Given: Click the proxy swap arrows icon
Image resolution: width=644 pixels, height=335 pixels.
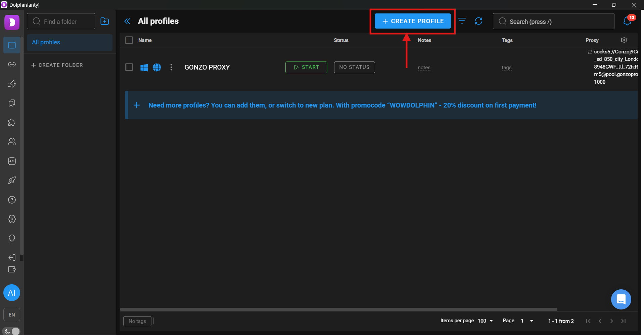Looking at the screenshot, I should [590, 52].
